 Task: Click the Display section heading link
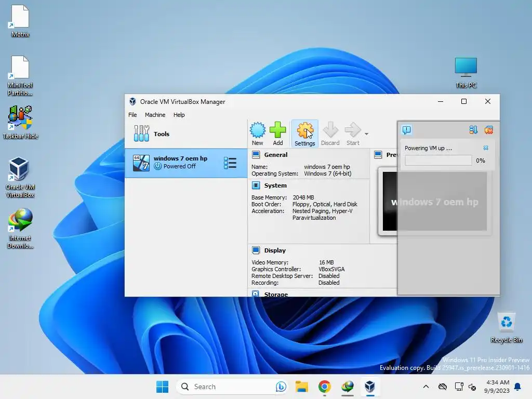(275, 250)
